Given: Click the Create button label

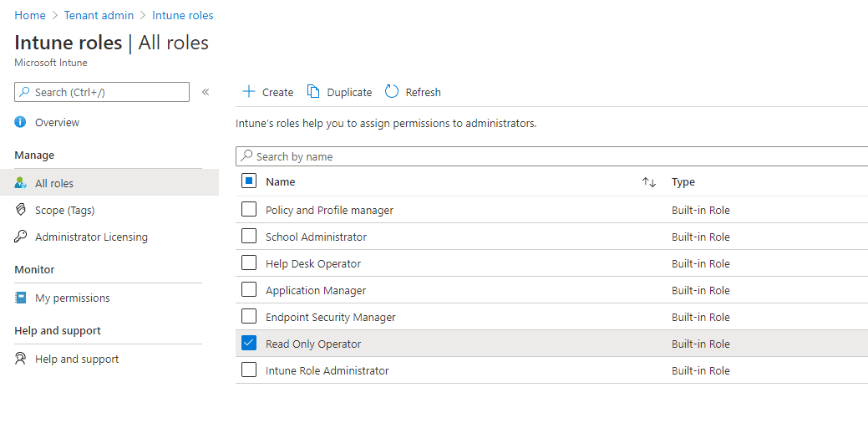Looking at the screenshot, I should (x=278, y=93).
